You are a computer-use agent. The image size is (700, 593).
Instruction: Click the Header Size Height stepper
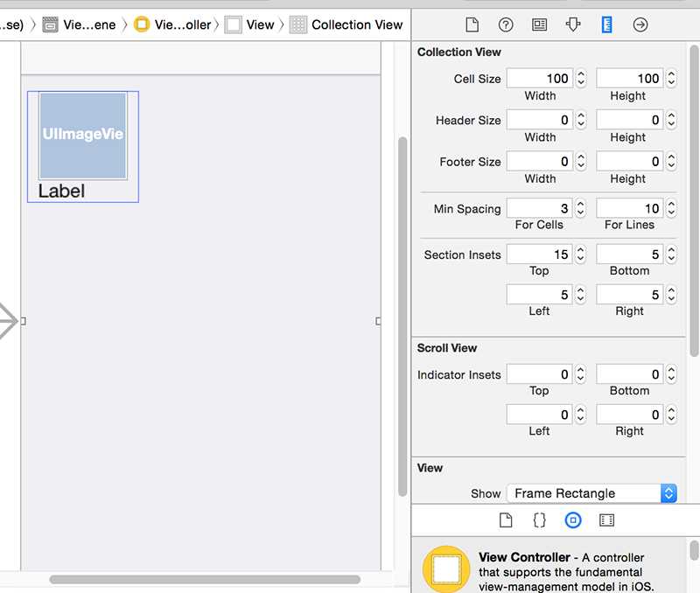click(671, 120)
